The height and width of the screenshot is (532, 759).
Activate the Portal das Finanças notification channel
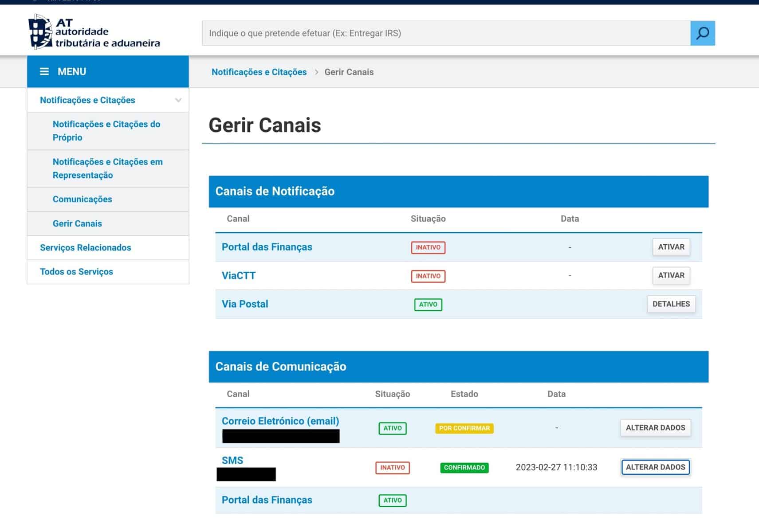click(x=671, y=247)
